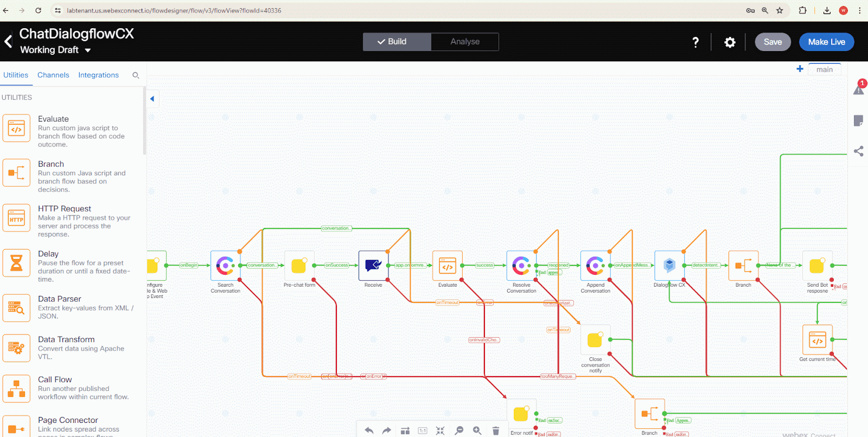Select the Delay utility icon
868x437 pixels.
[16, 263]
